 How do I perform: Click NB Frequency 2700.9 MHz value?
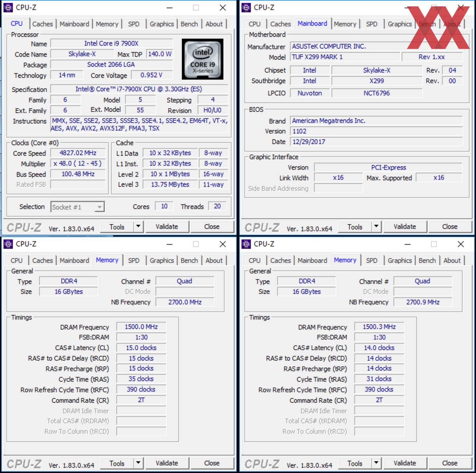tap(423, 302)
